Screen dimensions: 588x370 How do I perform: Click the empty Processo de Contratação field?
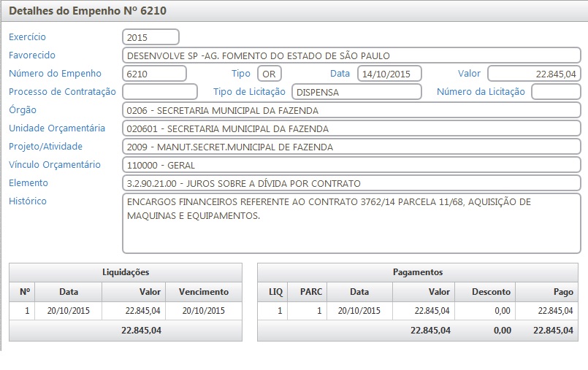click(160, 92)
